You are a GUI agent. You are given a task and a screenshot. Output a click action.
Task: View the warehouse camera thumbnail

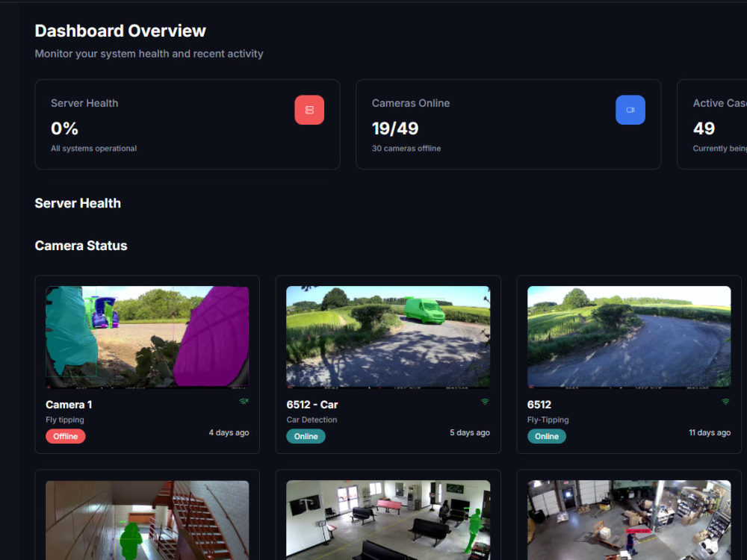coord(629,520)
